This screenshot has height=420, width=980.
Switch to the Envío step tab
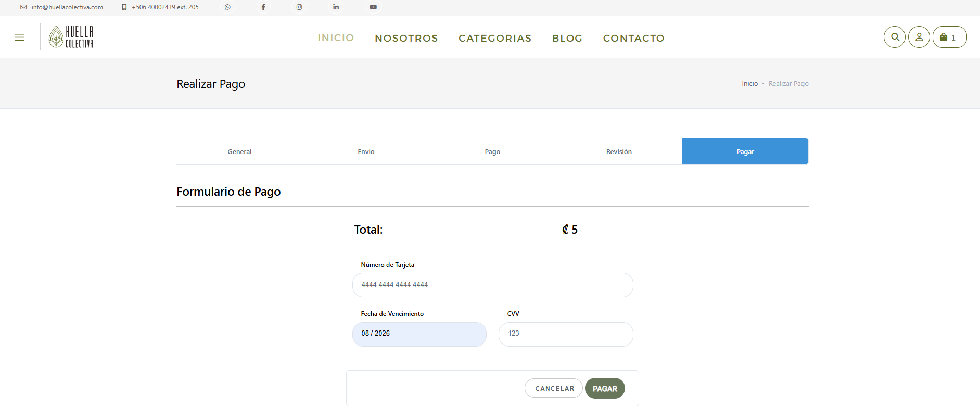[x=366, y=151]
